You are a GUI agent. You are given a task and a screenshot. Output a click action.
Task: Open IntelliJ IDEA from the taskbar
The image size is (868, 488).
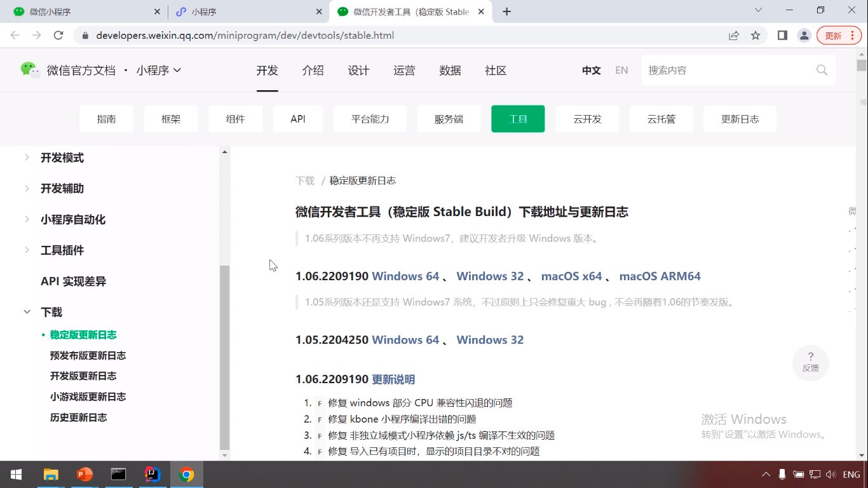pyautogui.click(x=153, y=474)
